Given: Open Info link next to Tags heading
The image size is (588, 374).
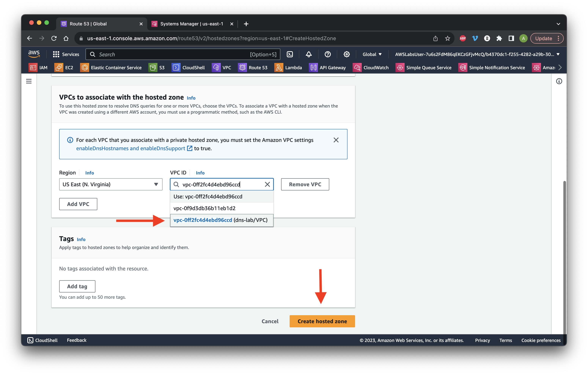Looking at the screenshot, I should [81, 240].
